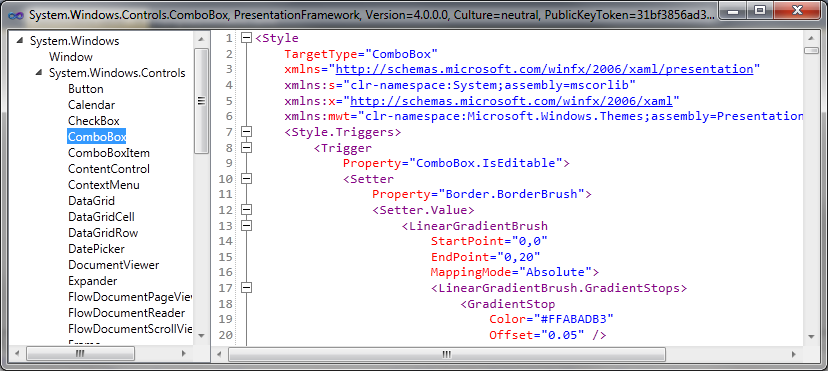Image resolution: width=828 pixels, height=371 pixels.
Task: Collapse the Setter fold on line 10
Action: (x=246, y=179)
